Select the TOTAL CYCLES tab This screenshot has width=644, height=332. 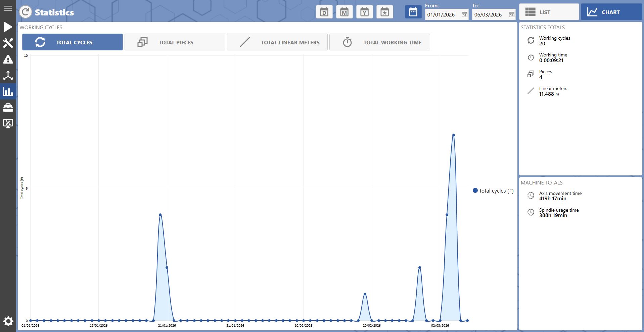pos(73,42)
